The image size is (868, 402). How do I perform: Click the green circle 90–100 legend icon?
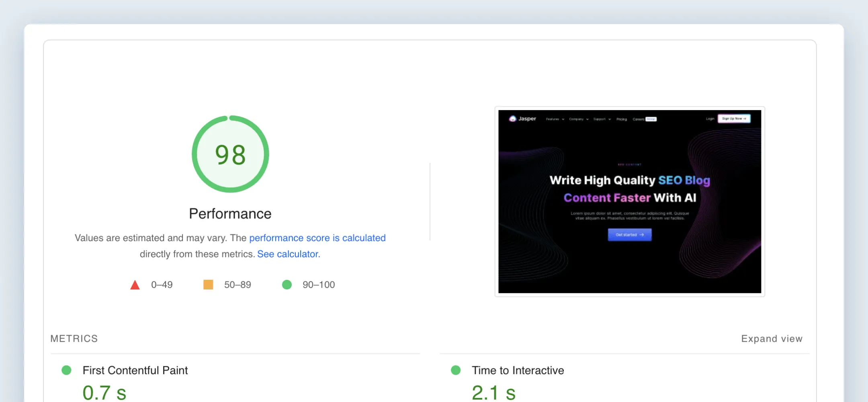point(287,285)
